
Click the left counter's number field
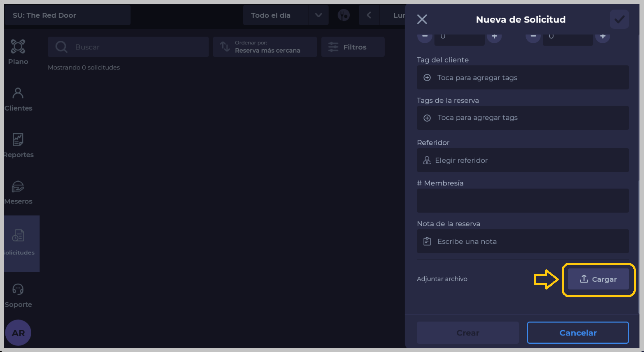coord(460,39)
